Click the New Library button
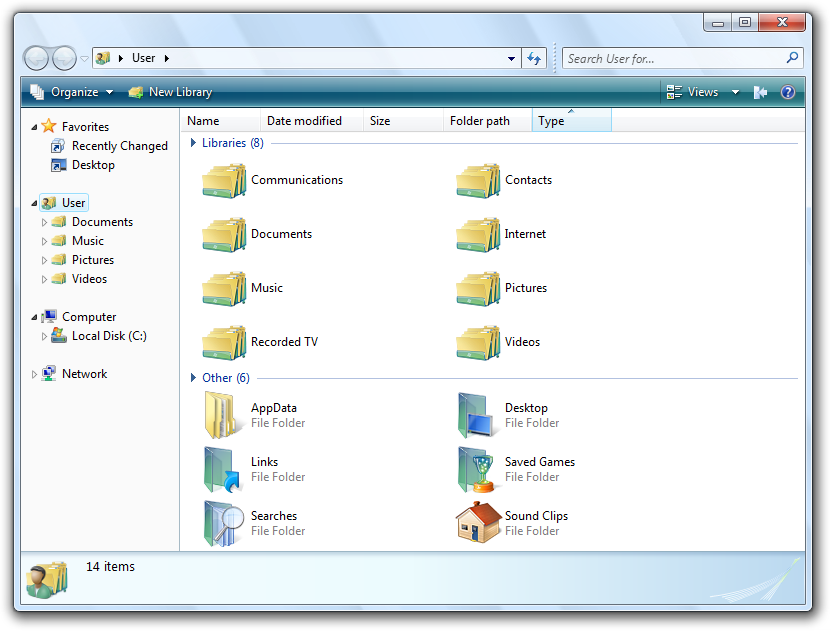 (170, 92)
